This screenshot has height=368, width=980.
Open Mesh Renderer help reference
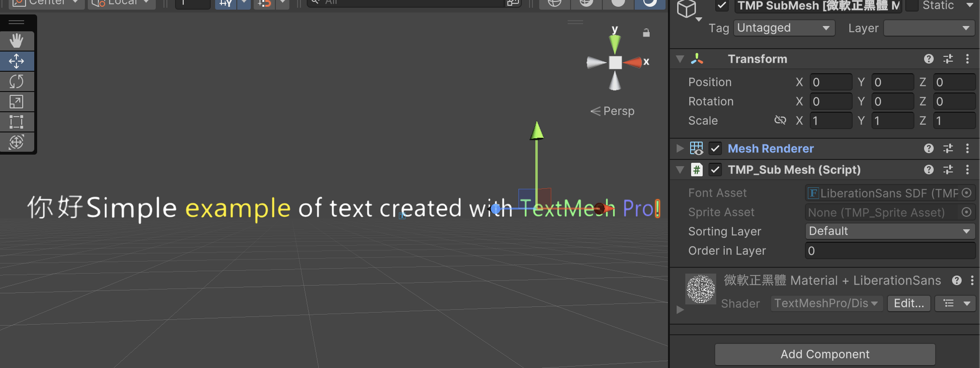click(929, 148)
